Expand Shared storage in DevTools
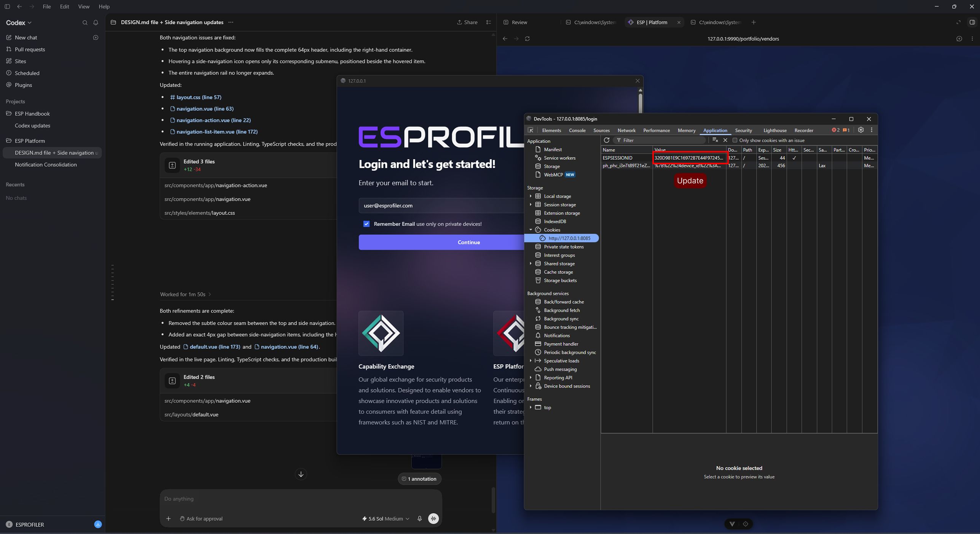Viewport: 980px width, 534px height. pyautogui.click(x=531, y=264)
